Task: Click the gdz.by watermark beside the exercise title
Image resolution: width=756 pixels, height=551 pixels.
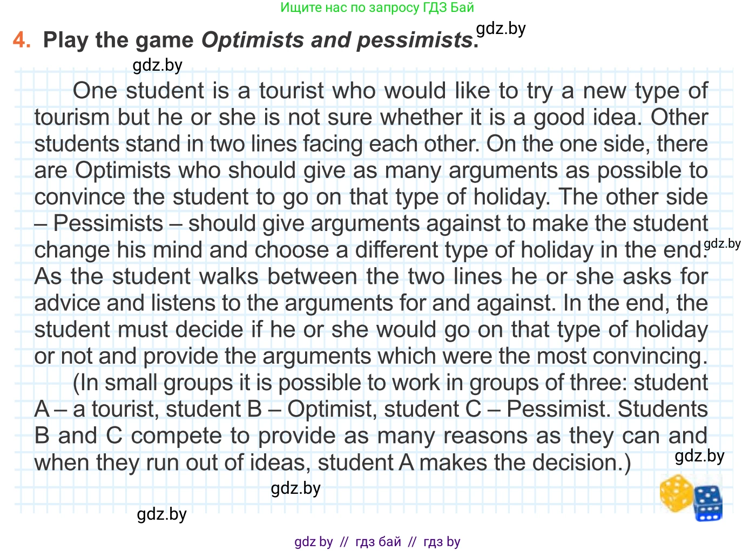Action: point(501,29)
